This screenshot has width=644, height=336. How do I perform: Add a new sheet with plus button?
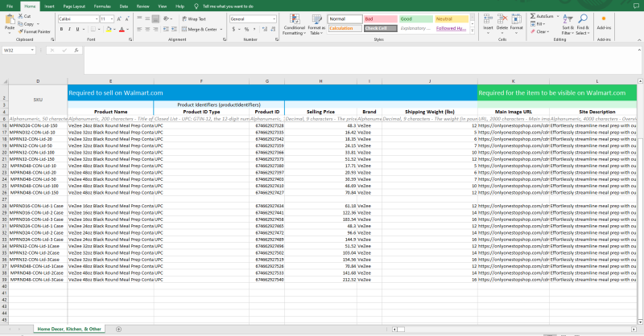tap(118, 329)
